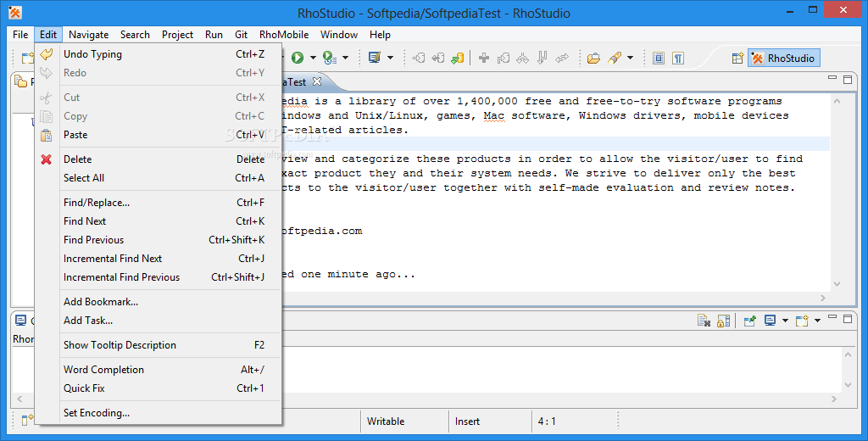The height and width of the screenshot is (441, 868).
Task: Toggle Show Whitespace Characters pilcrow button
Action: coord(678,58)
